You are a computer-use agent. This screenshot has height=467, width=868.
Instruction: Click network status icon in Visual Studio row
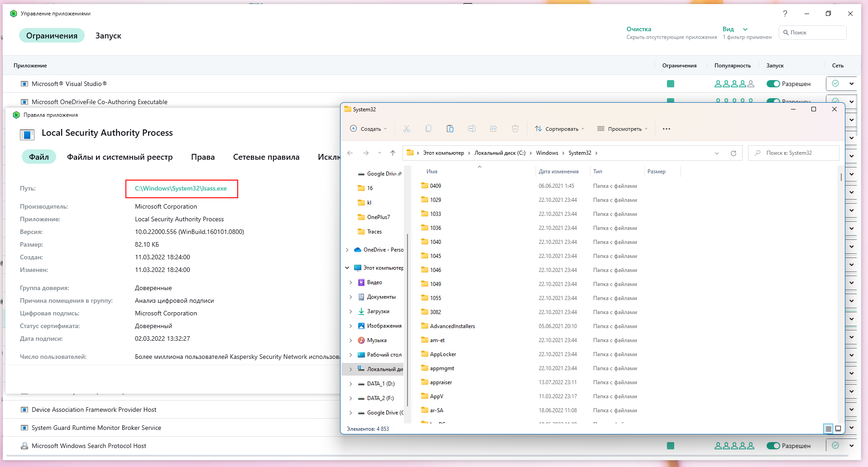835,83
